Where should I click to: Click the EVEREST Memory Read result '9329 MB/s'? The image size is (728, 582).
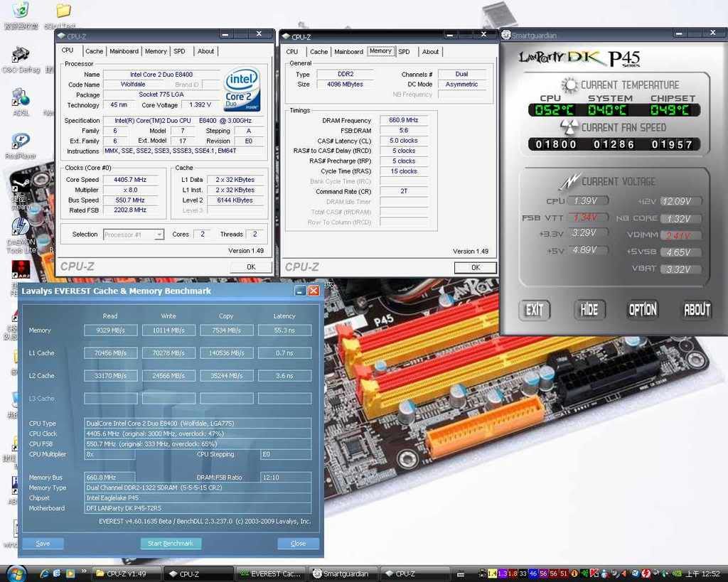[x=110, y=330]
